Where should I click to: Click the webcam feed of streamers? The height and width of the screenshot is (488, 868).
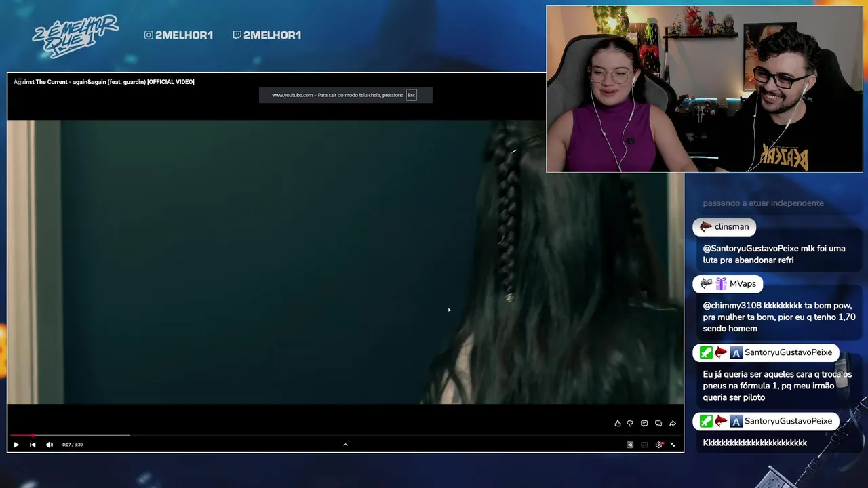705,89
